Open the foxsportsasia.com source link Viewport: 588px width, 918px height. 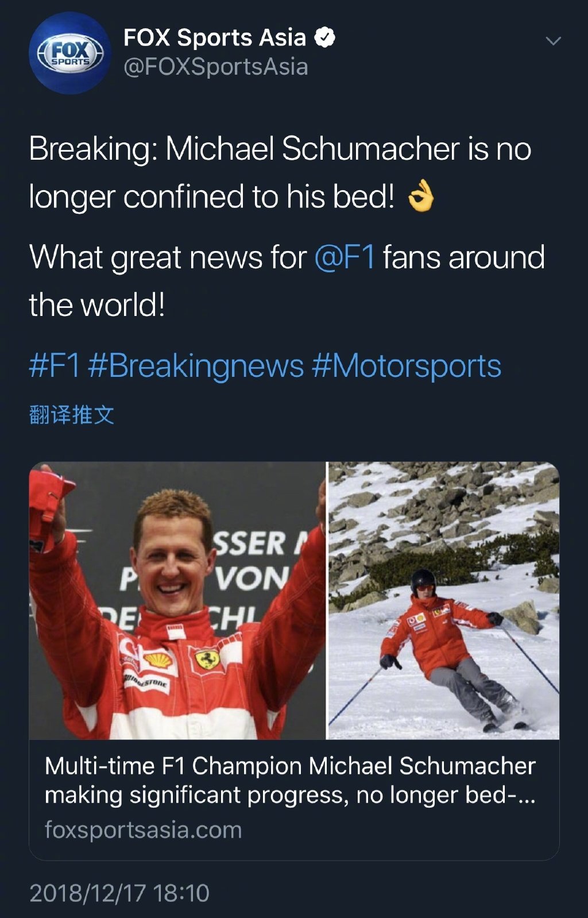[144, 830]
